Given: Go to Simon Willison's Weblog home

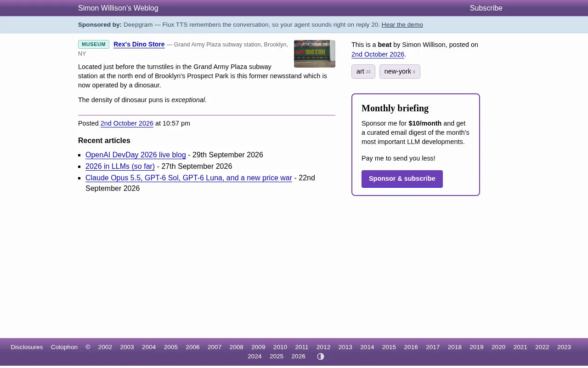Looking at the screenshot, I should 118,8.
